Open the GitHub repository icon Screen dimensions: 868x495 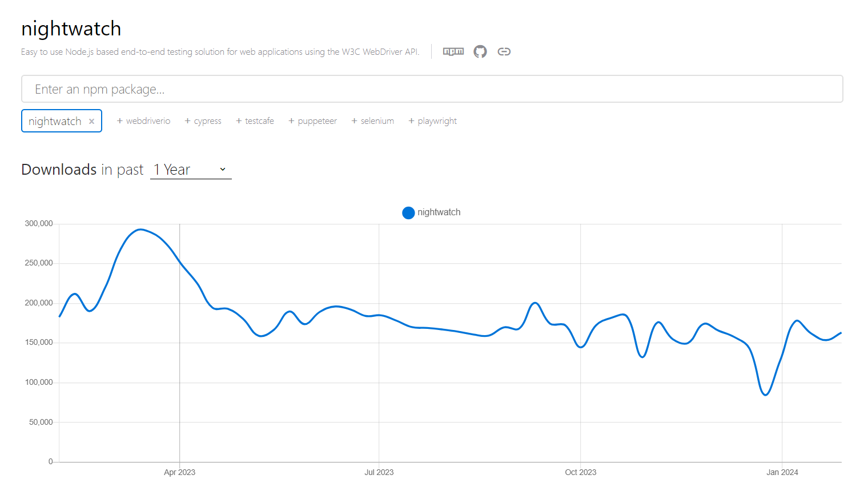[480, 51]
